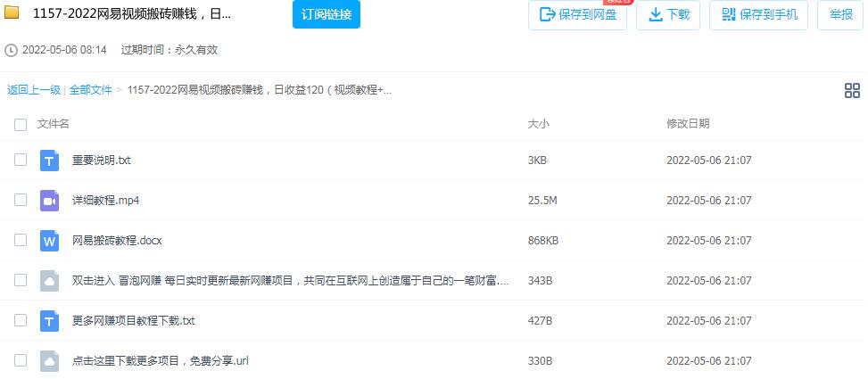
Task: Go back via 返回上一级 link
Action: [34, 90]
